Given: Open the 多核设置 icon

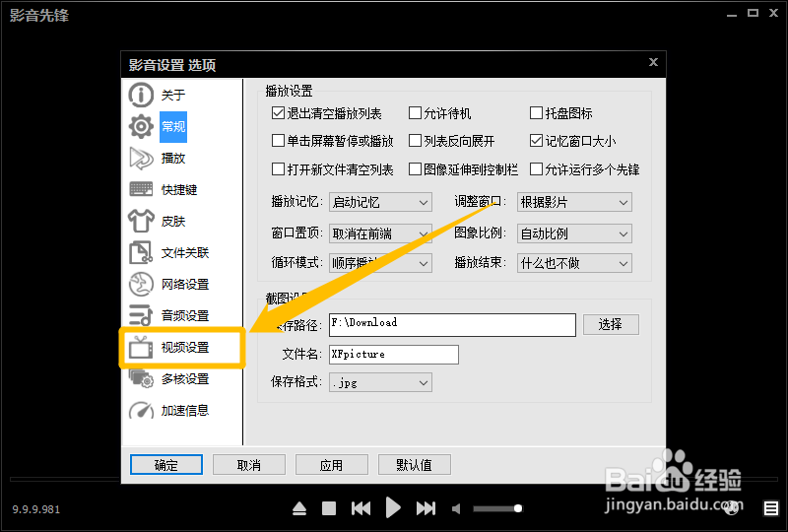Looking at the screenshot, I should pos(141,378).
